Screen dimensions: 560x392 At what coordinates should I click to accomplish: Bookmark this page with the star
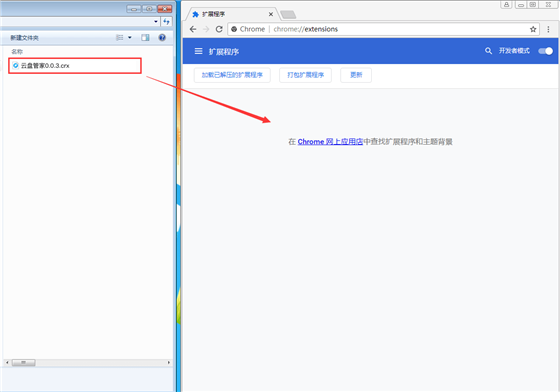click(533, 29)
